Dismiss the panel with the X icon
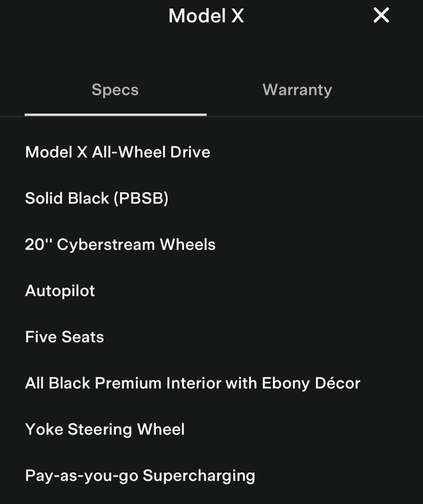 point(381,16)
